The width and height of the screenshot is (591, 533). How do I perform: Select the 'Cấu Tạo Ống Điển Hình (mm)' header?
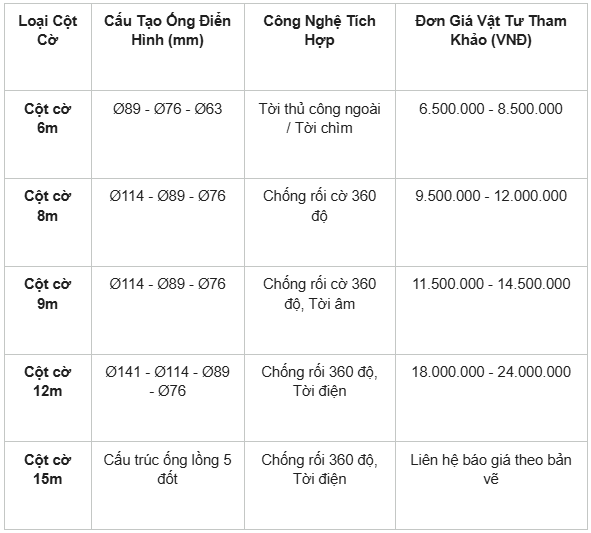point(167,30)
